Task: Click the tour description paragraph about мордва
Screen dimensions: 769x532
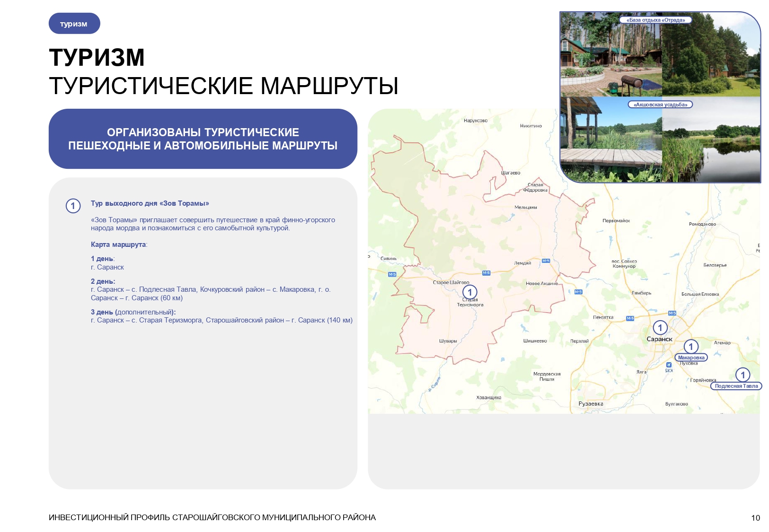Action: tap(213, 224)
